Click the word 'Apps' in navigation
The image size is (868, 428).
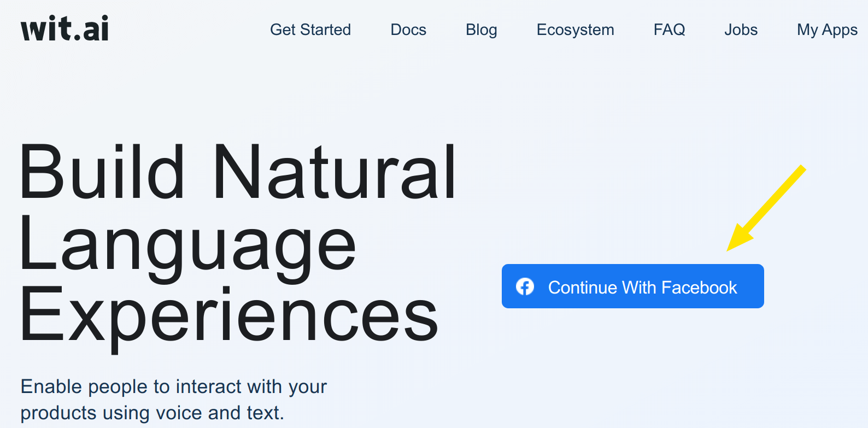click(x=840, y=30)
